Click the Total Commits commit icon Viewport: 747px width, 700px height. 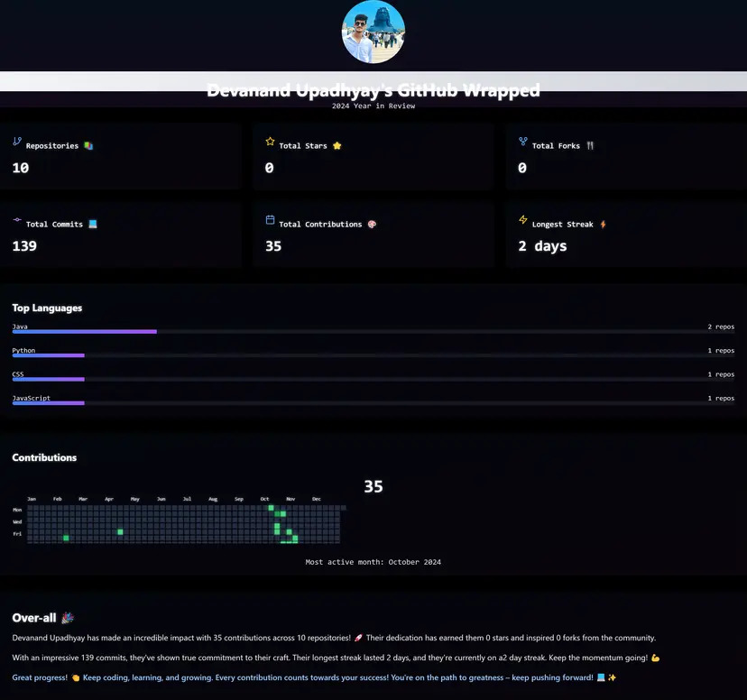17,220
